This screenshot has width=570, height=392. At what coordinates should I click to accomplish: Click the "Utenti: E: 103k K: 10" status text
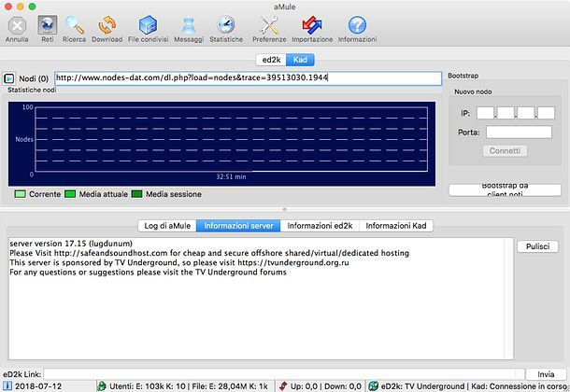point(148,386)
